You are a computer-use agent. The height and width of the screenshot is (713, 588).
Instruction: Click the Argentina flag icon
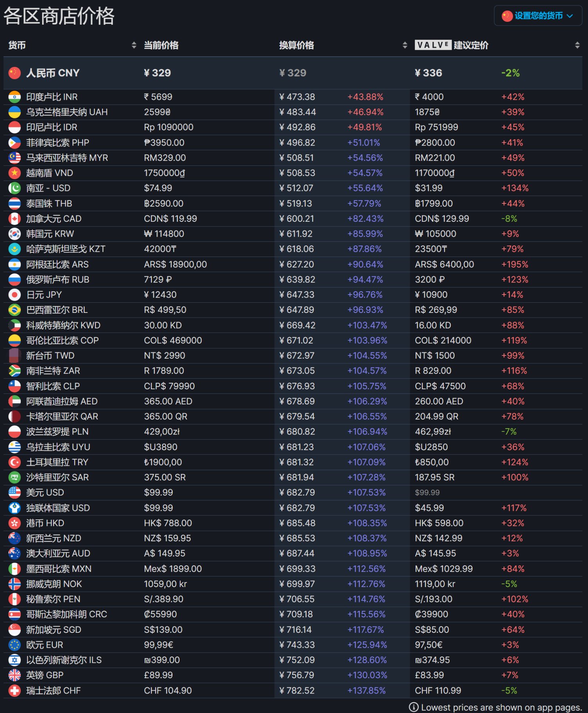(x=14, y=264)
